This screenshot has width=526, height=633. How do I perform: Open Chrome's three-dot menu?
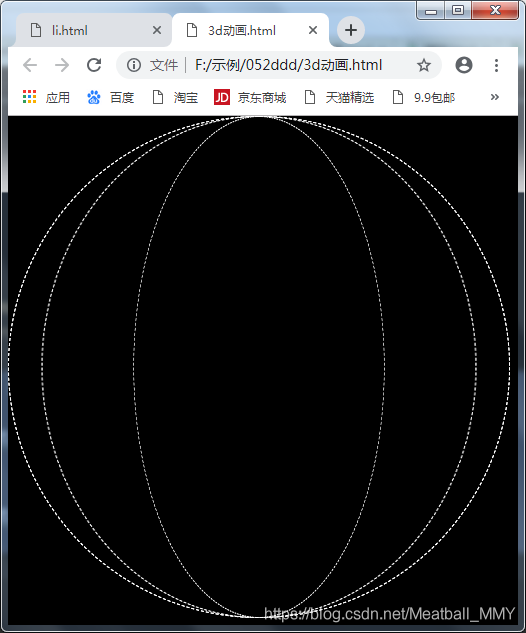pos(496,65)
